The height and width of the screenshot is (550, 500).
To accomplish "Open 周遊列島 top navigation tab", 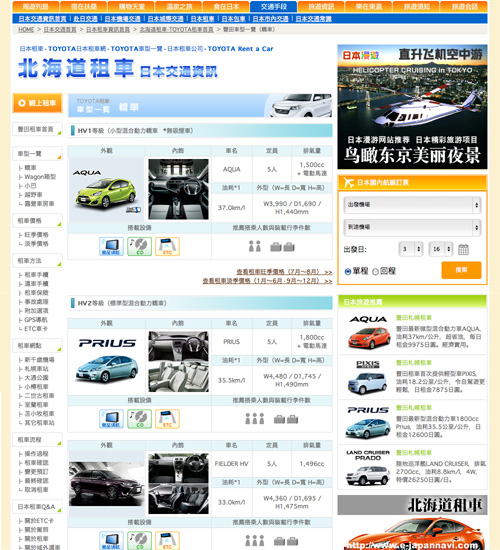I will [35, 6].
